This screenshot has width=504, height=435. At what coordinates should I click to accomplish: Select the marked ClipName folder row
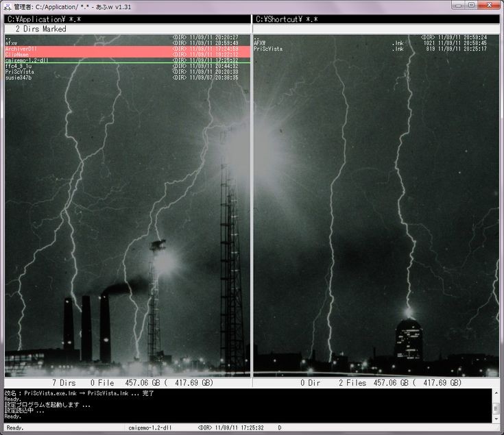coord(128,55)
